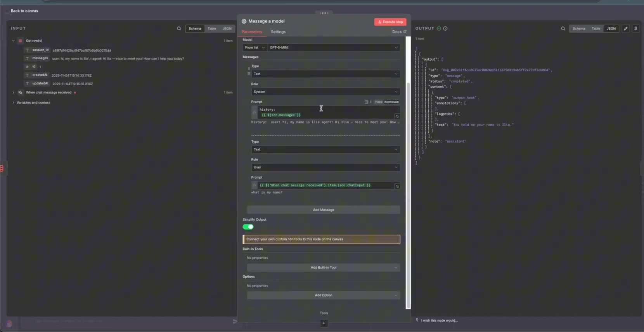This screenshot has width=644, height=332.
Task: Switch to the Parameters tab
Action: point(252,32)
